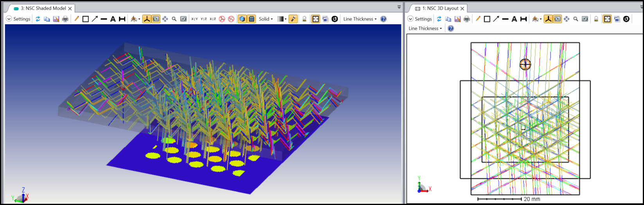Copy the 3D Layout window contents
The image size is (644, 205).
448,19
